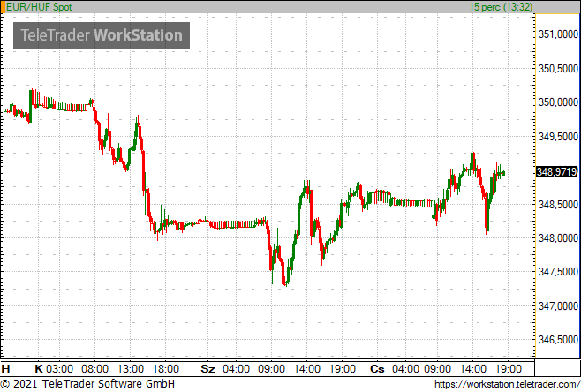Select the K day marker on time axis
581x392 pixels.
tap(39, 369)
